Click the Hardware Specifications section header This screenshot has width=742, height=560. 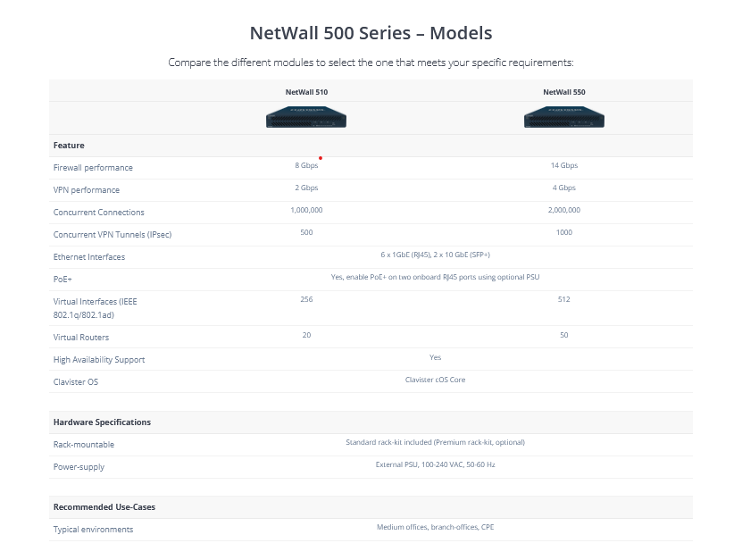102,422
